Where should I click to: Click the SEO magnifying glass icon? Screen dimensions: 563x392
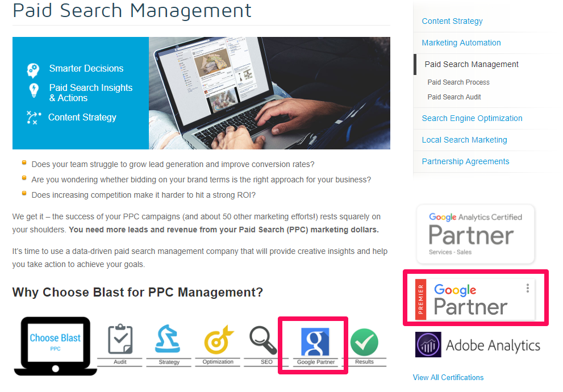coord(263,340)
